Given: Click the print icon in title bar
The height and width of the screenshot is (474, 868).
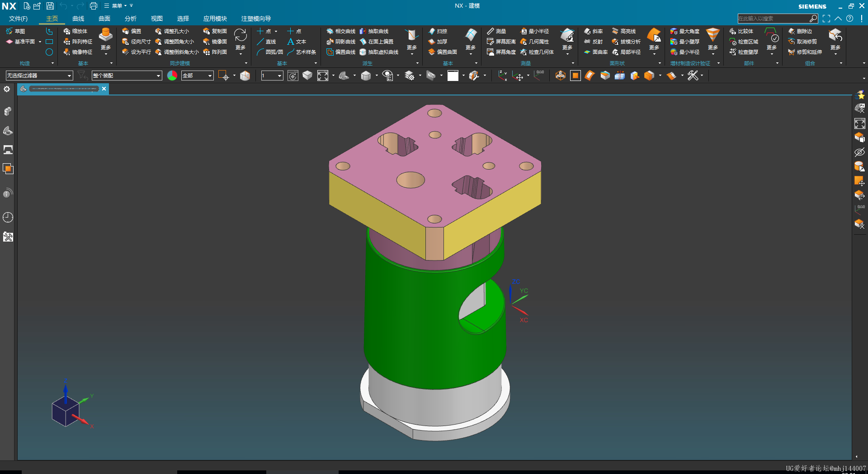Looking at the screenshot, I should tap(94, 6).
